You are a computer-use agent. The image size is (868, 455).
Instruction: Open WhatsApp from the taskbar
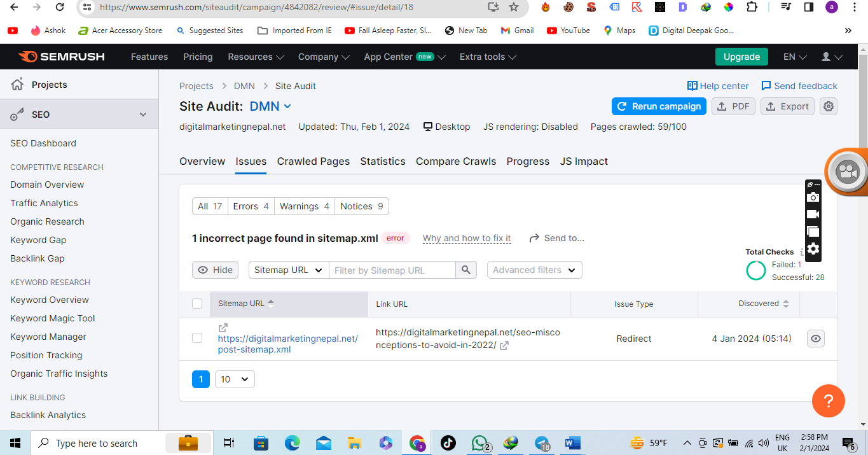tap(479, 443)
